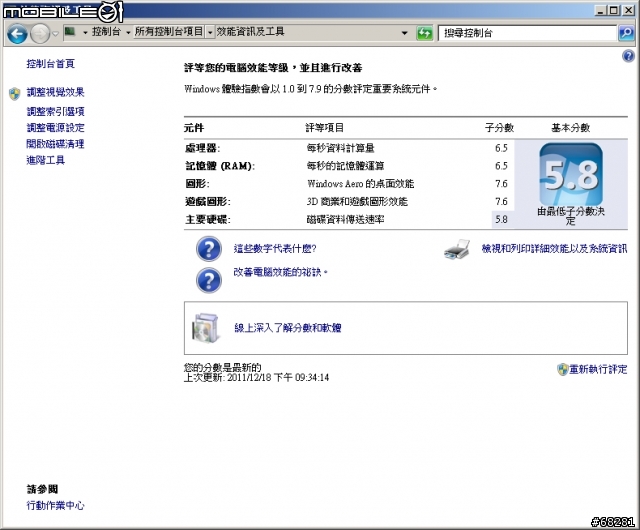Open 線上深入了解分數和軟體 link

coord(288,328)
